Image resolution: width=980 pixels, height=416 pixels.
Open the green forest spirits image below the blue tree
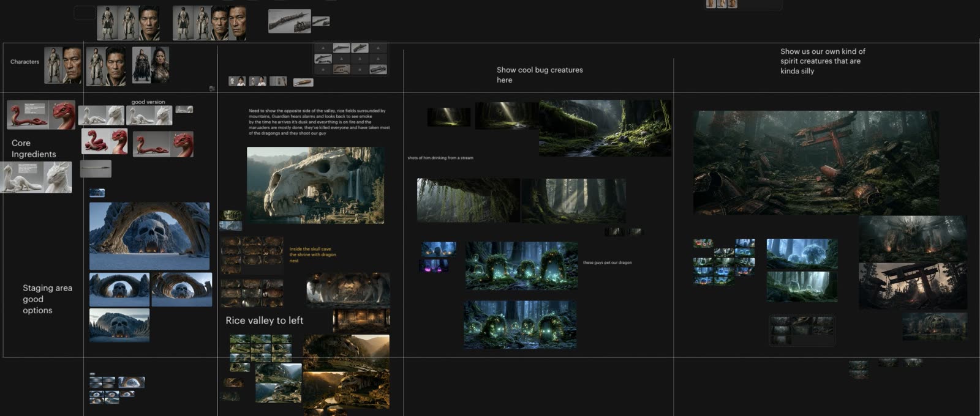(802, 287)
